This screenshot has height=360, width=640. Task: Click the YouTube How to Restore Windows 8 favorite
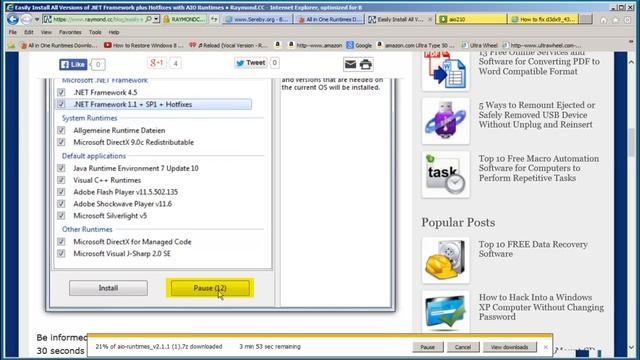point(144,45)
